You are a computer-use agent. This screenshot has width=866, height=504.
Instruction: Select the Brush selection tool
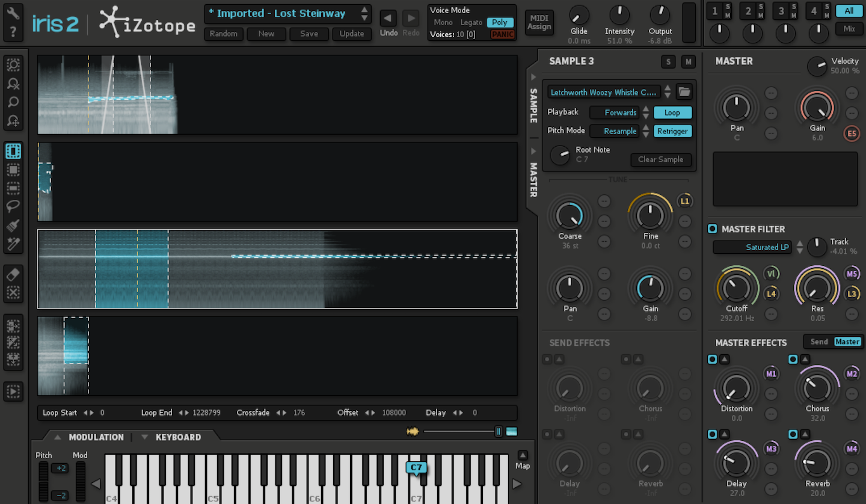tap(13, 226)
